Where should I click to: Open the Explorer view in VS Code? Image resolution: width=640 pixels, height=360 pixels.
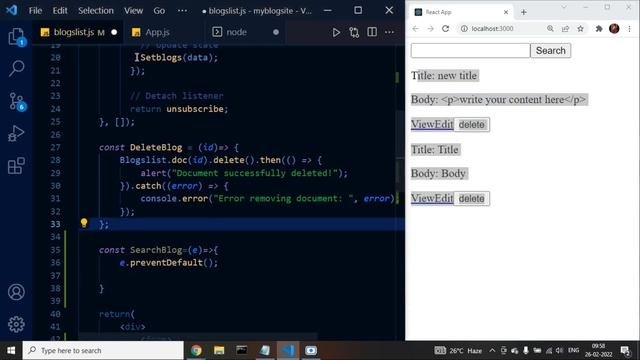pos(16,37)
